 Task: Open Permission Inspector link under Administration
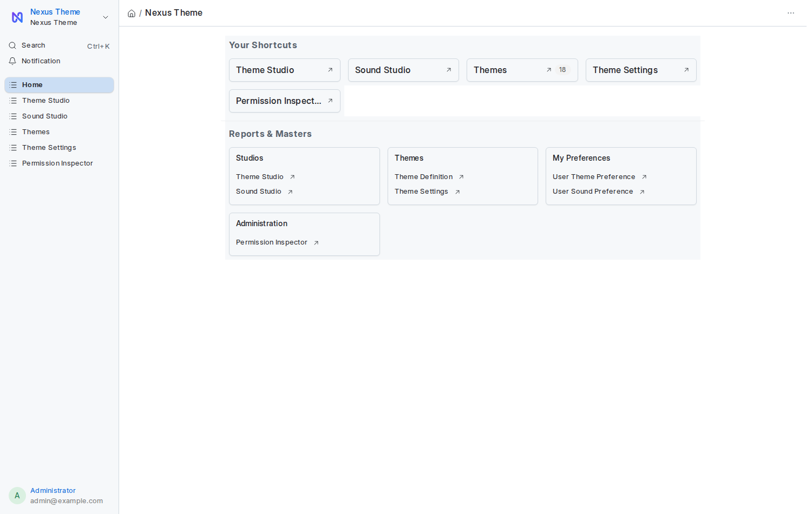(x=272, y=242)
